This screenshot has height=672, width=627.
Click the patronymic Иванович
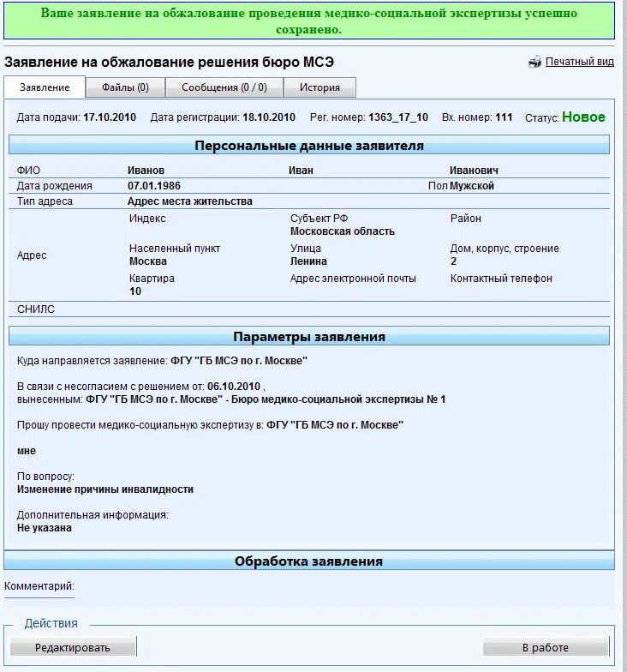(x=475, y=171)
